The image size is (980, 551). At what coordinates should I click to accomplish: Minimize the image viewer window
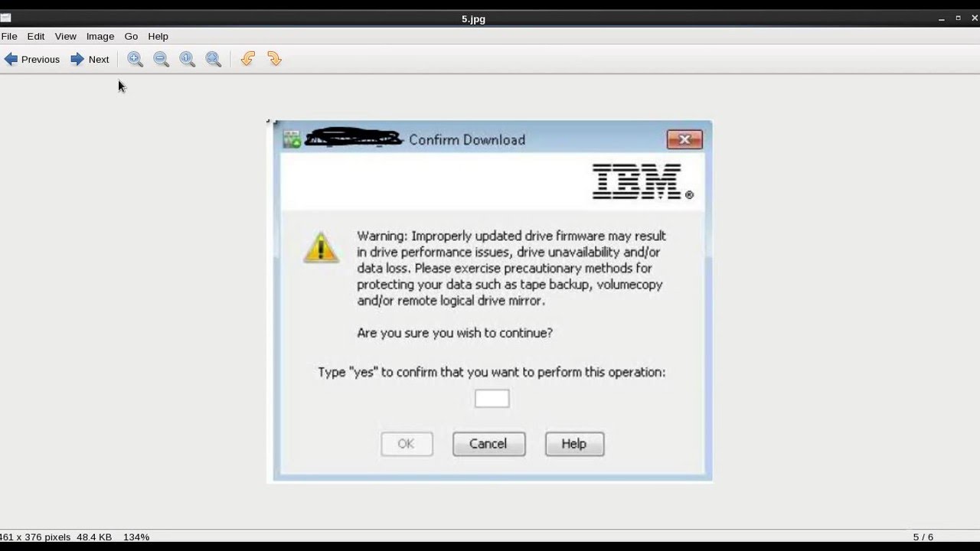(942, 18)
